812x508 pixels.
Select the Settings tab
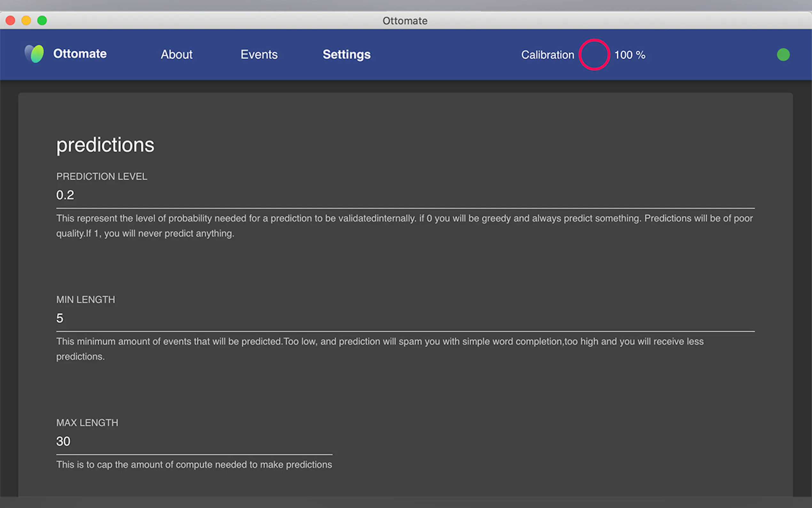click(347, 54)
